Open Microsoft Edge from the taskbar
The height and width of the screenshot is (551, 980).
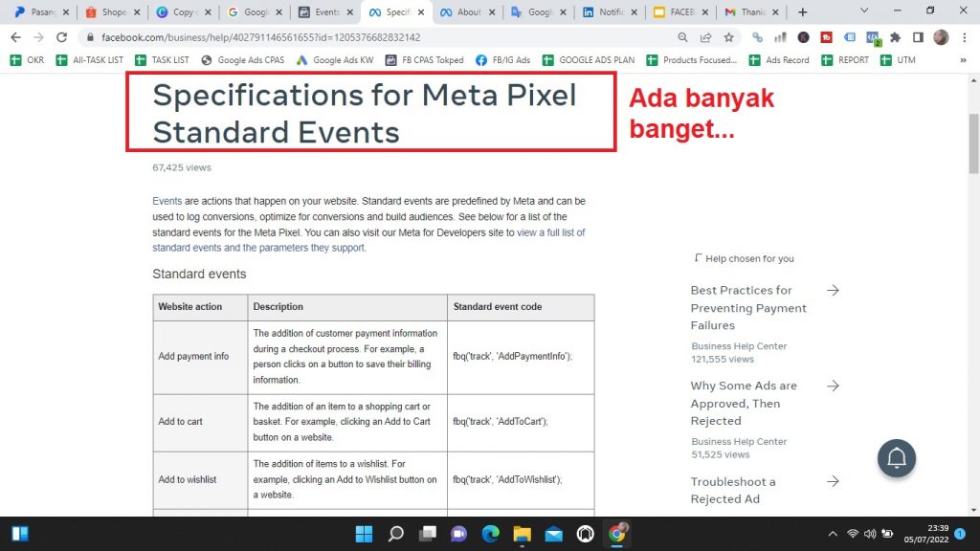pos(490,534)
